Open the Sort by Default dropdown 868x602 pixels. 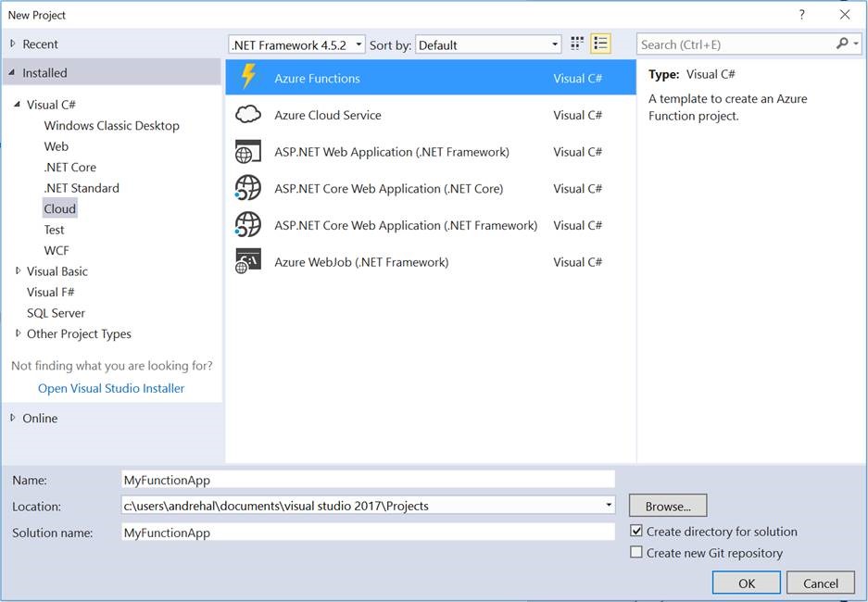[x=488, y=44]
